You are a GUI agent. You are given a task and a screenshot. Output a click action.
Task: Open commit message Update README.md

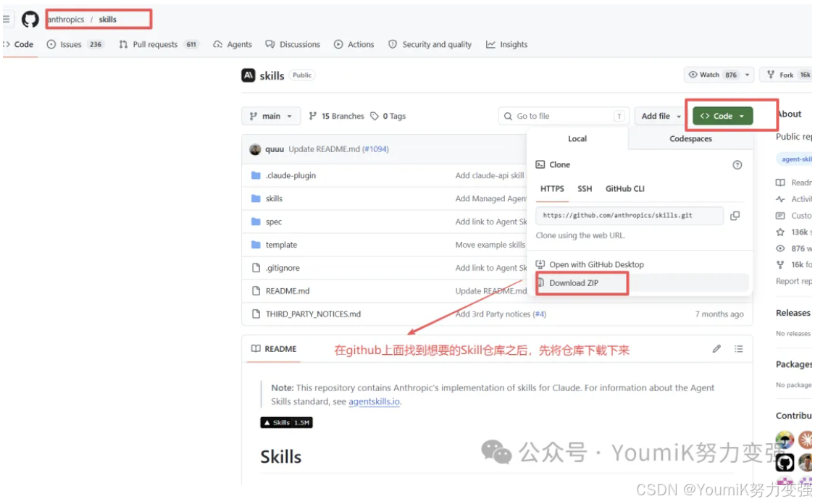[x=324, y=149]
